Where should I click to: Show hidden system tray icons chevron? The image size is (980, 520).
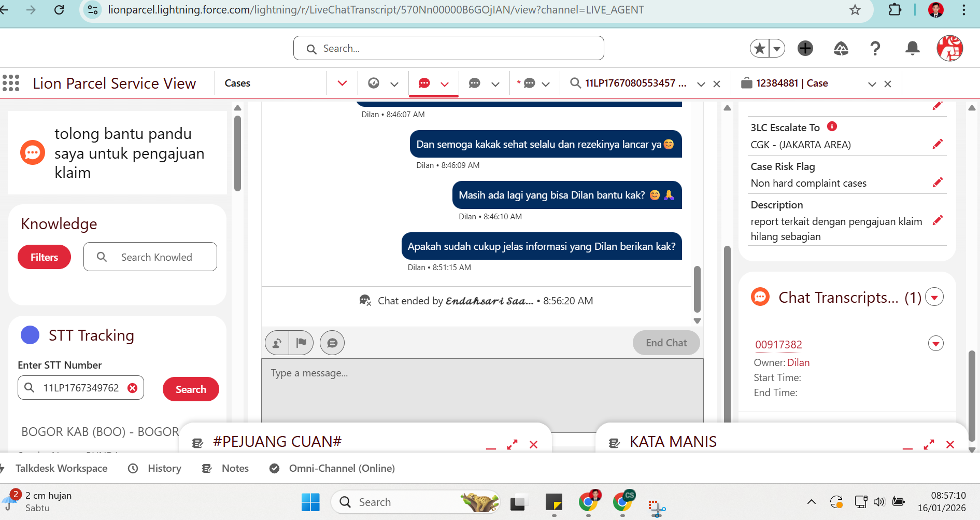click(x=812, y=501)
